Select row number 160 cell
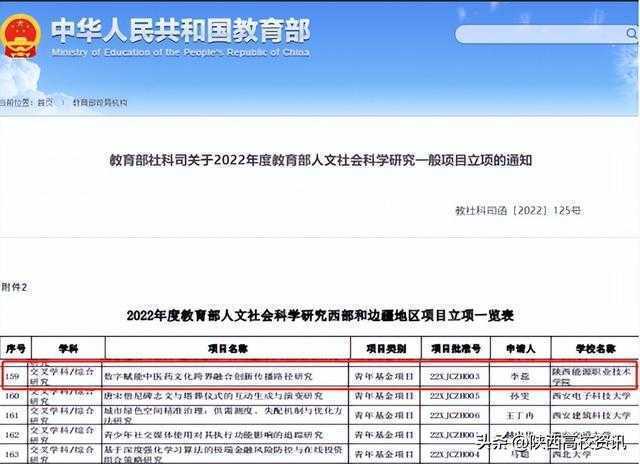Image resolution: width=640 pixels, height=464 pixels. [x=12, y=396]
